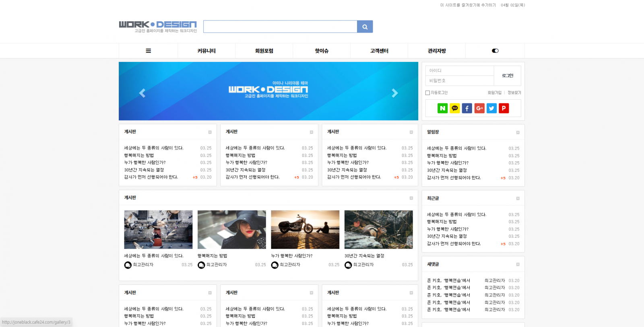Open the hamburger menu icon
Screen dimensions: 644x327
click(x=148, y=51)
